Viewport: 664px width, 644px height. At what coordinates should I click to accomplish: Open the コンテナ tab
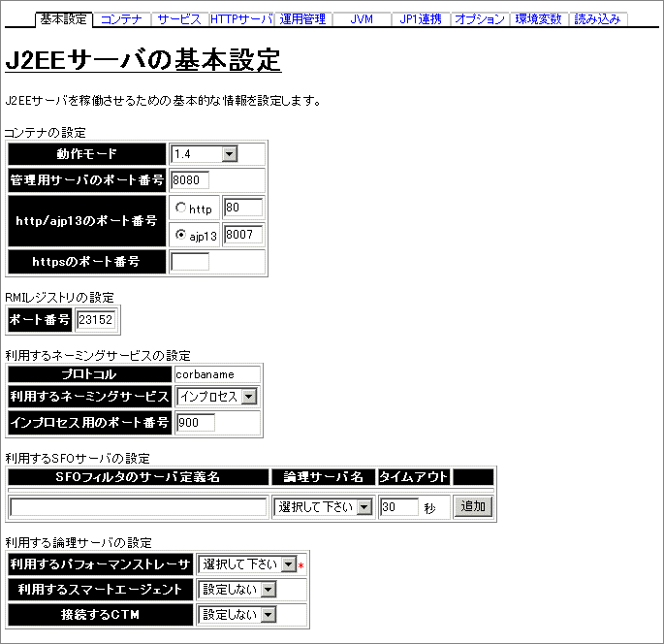[121, 19]
